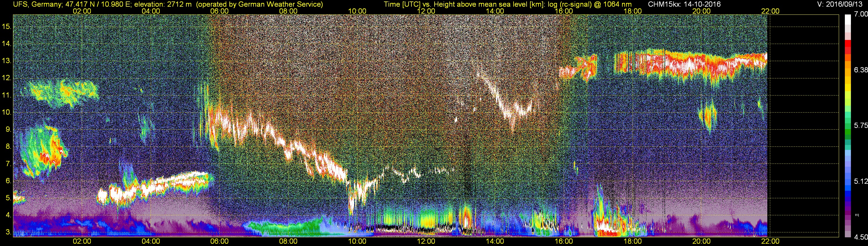Select the 16:00 marker on top axis

pyautogui.click(x=564, y=11)
